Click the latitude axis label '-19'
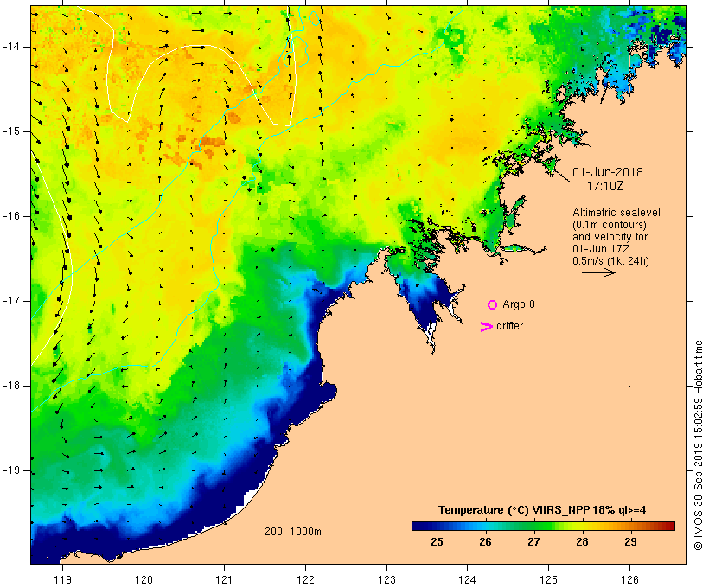Screen dimensions: 709x588 11,470
